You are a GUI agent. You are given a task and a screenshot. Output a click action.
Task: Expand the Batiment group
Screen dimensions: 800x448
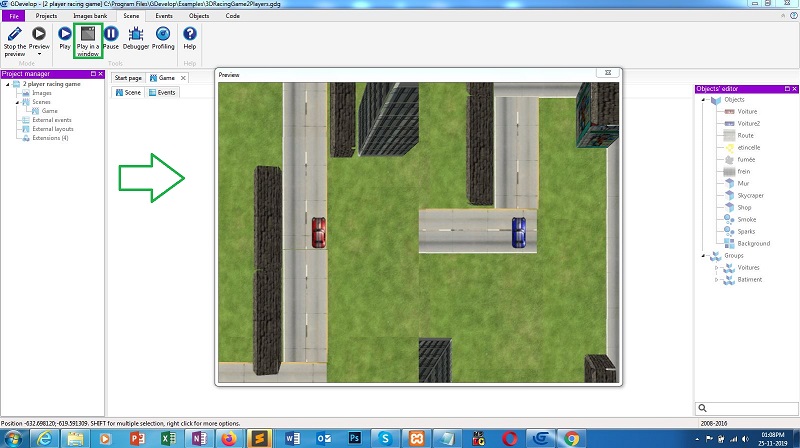pyautogui.click(x=716, y=280)
